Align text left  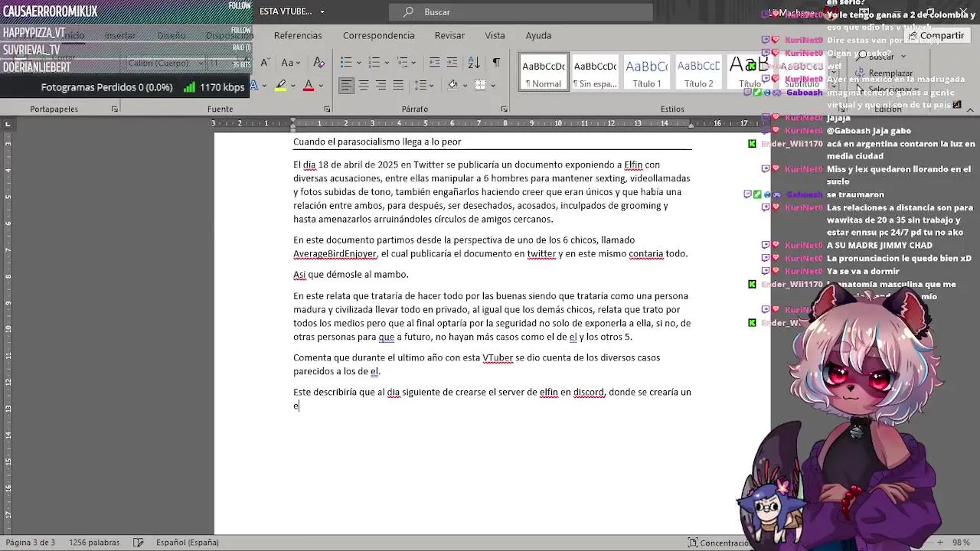(346, 86)
